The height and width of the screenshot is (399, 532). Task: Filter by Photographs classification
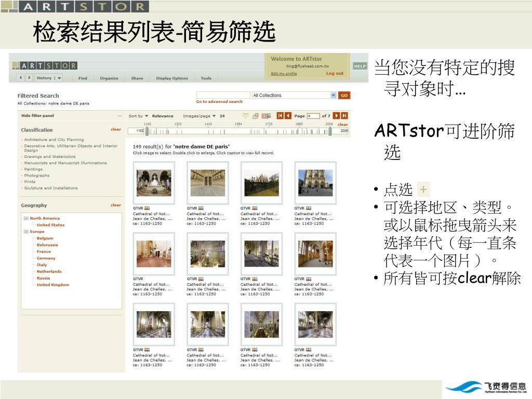click(x=37, y=176)
